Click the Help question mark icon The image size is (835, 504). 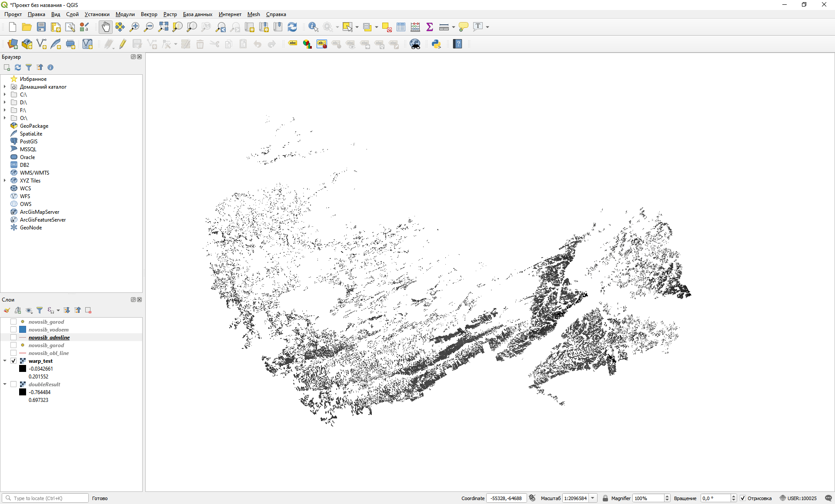click(x=458, y=44)
